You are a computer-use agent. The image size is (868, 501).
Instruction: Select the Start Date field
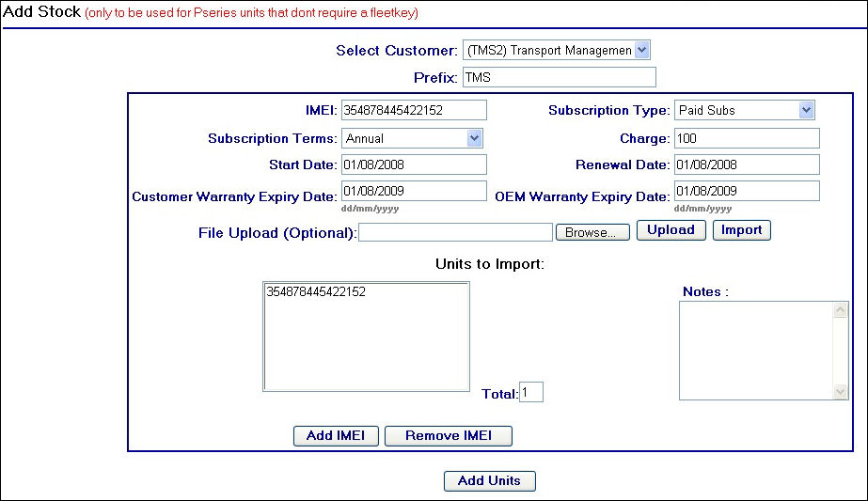pos(414,164)
